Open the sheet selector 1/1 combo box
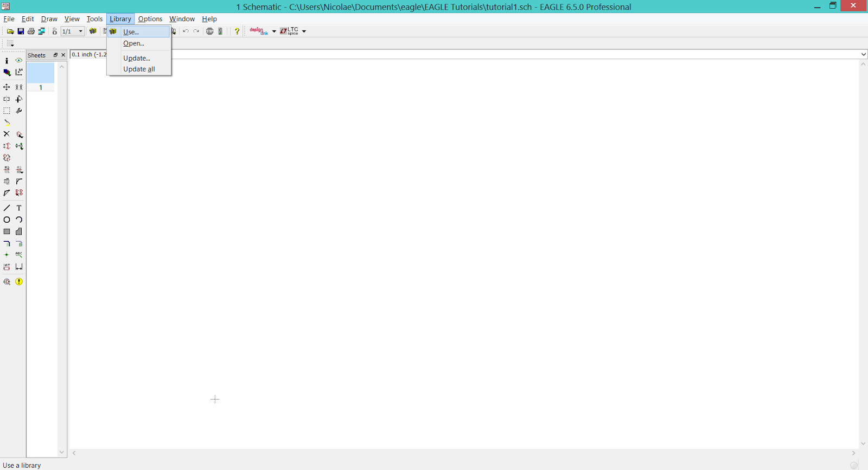 [x=72, y=31]
